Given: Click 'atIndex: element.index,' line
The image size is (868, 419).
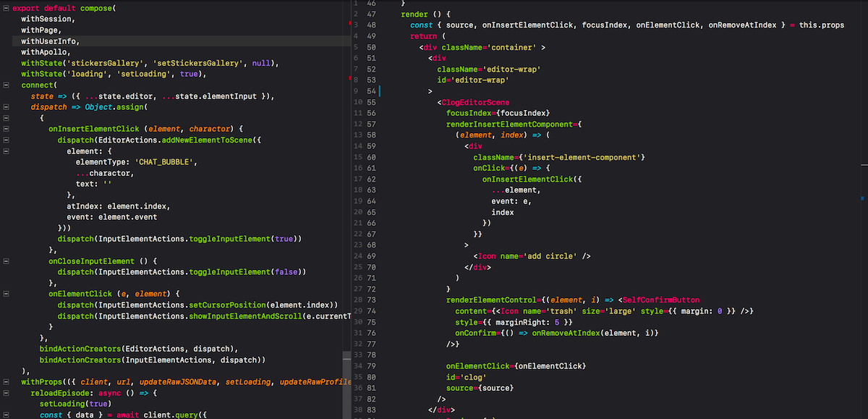Looking at the screenshot, I should click(118, 206).
